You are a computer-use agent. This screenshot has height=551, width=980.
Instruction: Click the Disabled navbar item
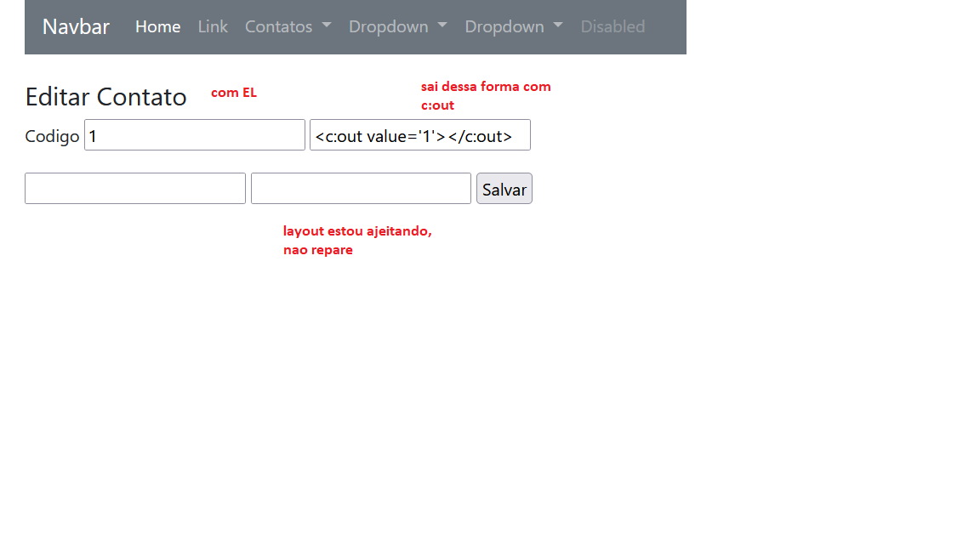[612, 27]
